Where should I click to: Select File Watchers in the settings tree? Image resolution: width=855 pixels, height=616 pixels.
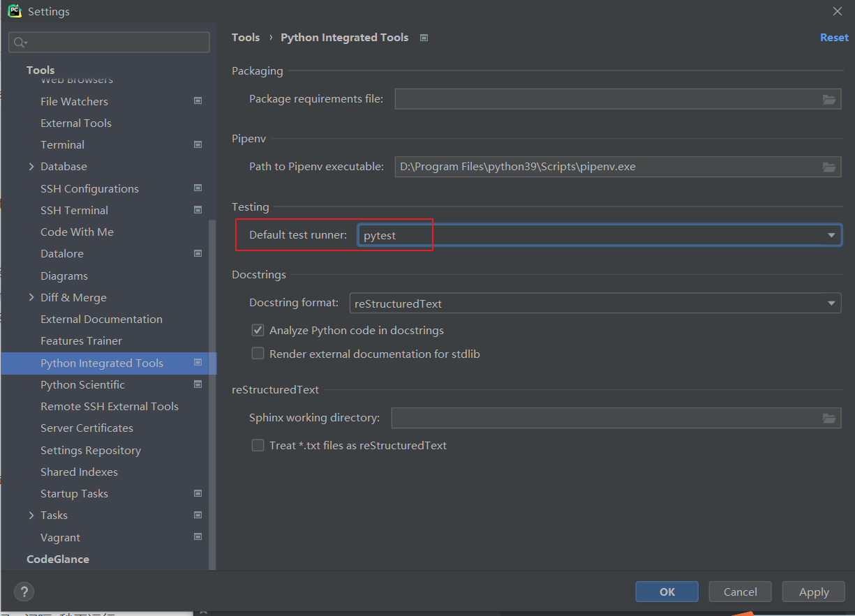point(74,101)
